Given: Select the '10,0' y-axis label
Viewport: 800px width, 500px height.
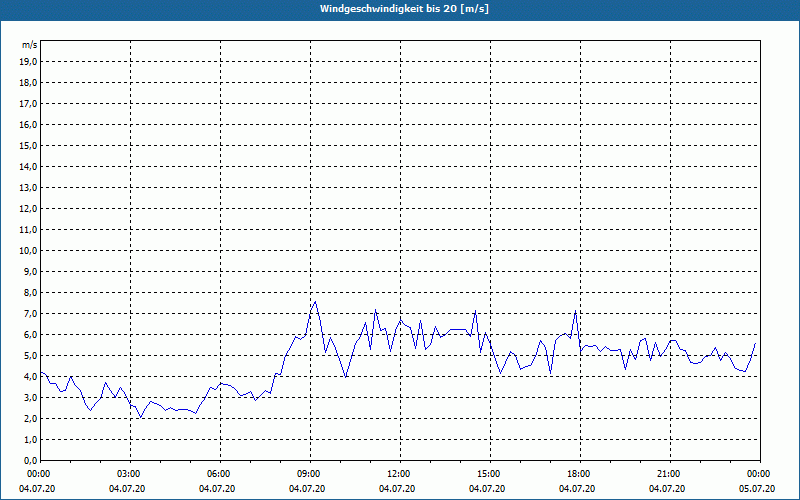Looking at the screenshot, I should [x=28, y=251].
